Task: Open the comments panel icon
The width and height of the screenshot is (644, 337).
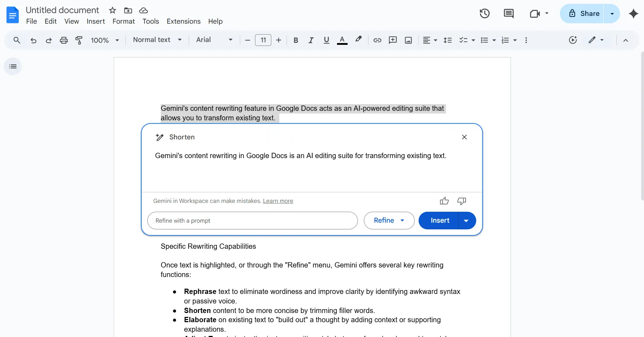Action: (509, 13)
